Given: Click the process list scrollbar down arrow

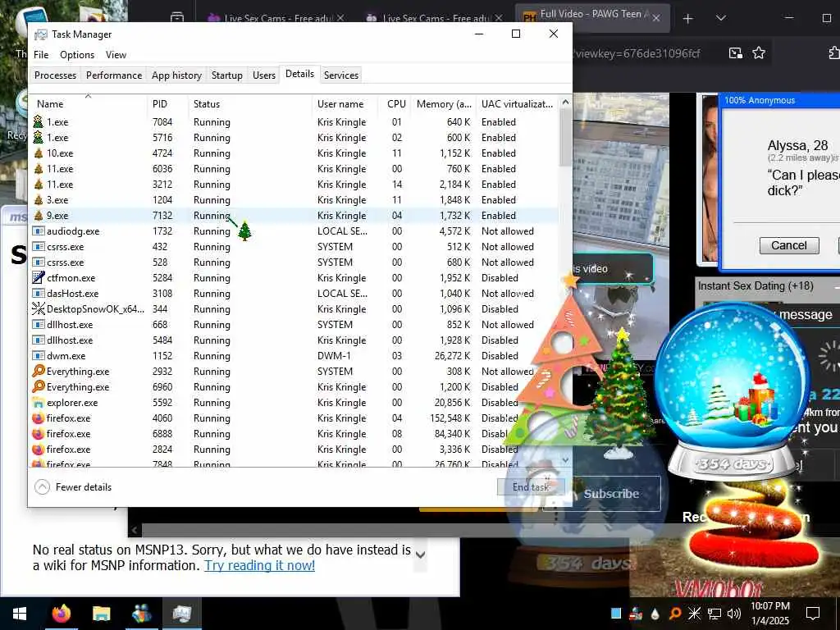Looking at the screenshot, I should click(565, 460).
